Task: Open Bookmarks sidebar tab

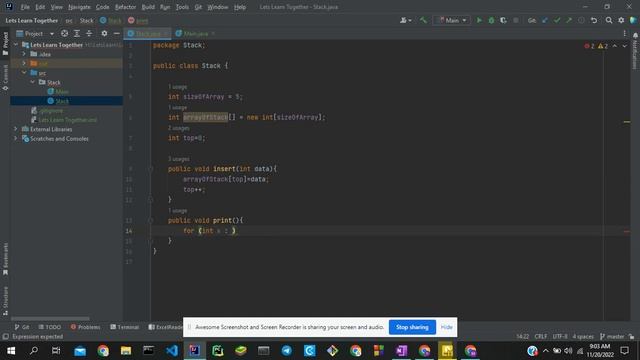Action: 5,259
